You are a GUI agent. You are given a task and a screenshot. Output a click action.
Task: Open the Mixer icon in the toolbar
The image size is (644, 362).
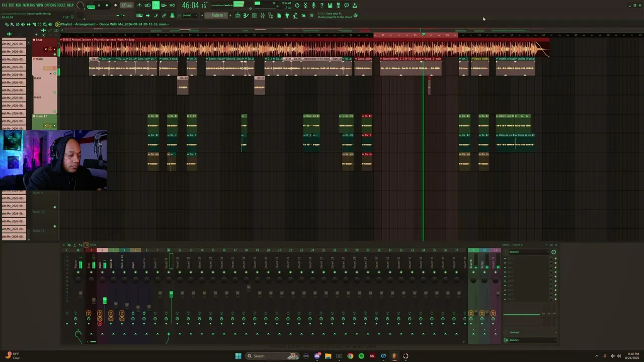263,16
